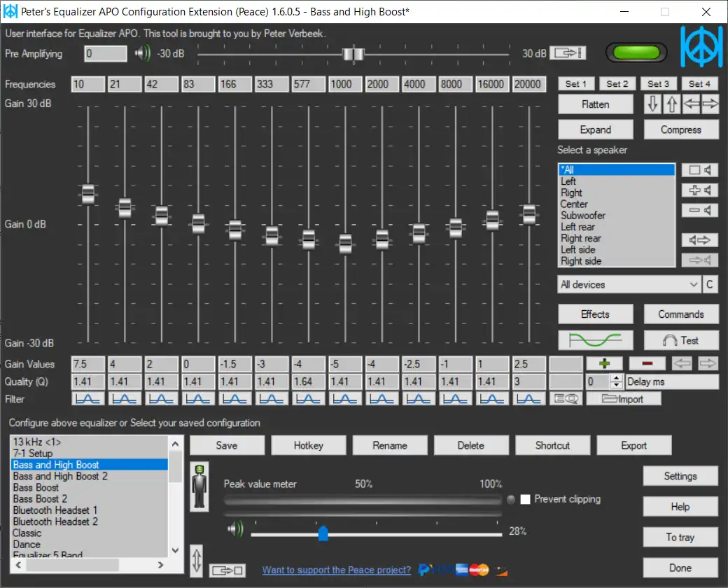Click filter type icon for 1000 Hz band

[x=345, y=399]
